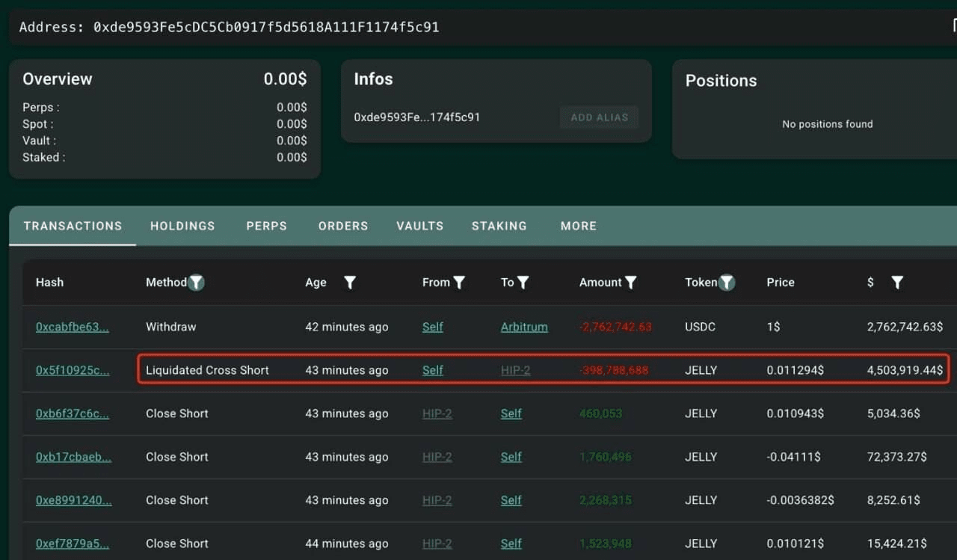Open the Staking tab
Image resolution: width=957 pixels, height=560 pixels.
coord(499,226)
